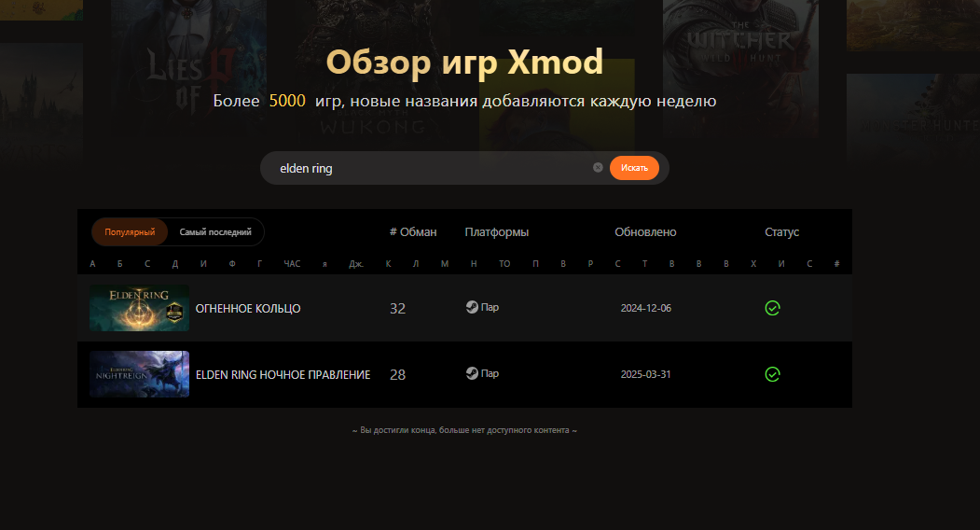Filter games by letter Т
Image resolution: width=980 pixels, height=530 pixels.
pos(644,264)
